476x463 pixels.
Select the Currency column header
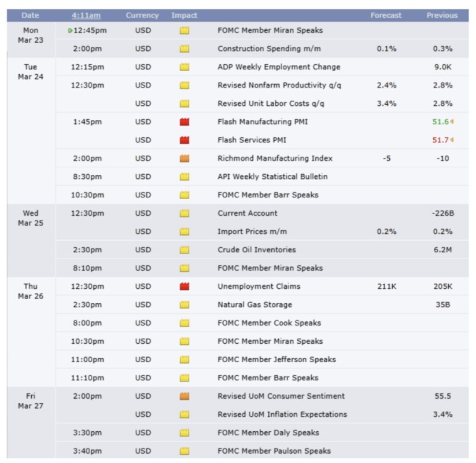pos(142,16)
